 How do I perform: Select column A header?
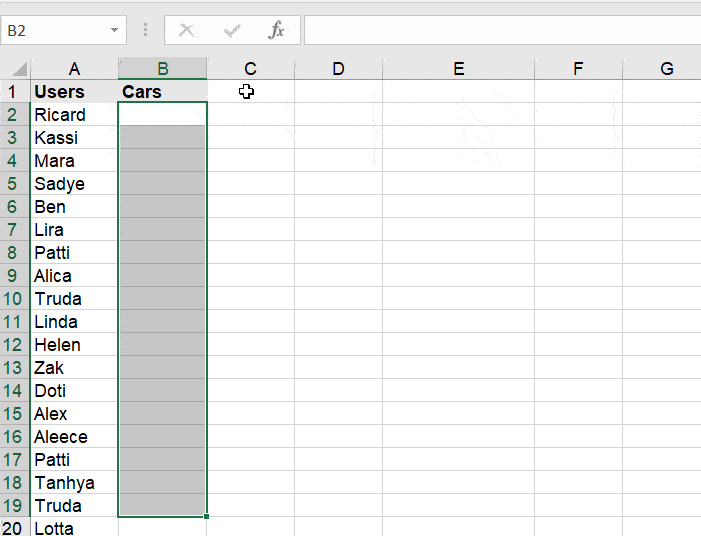74,69
